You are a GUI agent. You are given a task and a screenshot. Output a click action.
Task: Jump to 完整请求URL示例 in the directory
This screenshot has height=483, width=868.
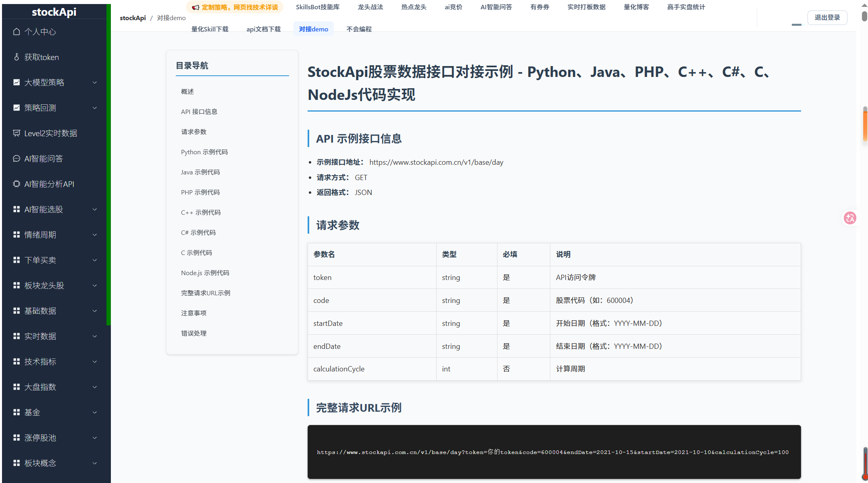click(206, 293)
